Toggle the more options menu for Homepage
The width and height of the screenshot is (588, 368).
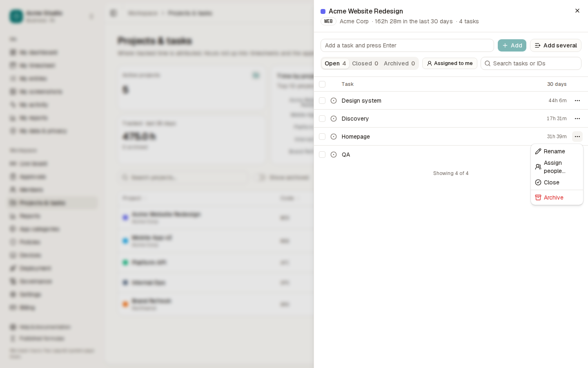pyautogui.click(x=577, y=137)
